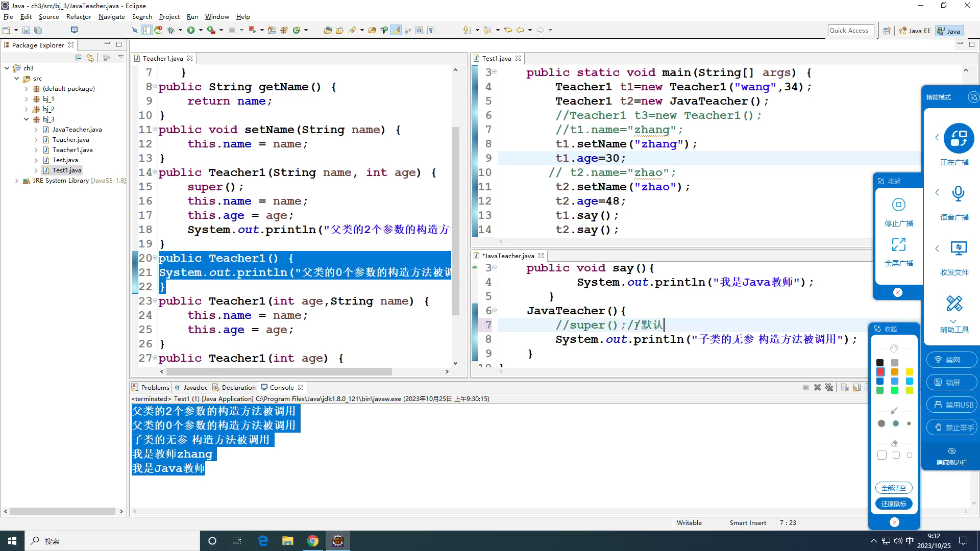
Task: Click Collapse All in Package Explorer
Action: tap(79, 58)
